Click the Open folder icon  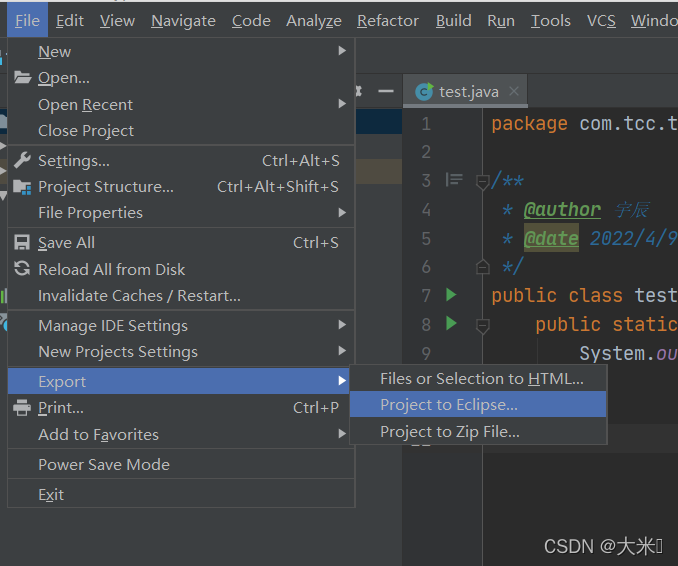22,78
